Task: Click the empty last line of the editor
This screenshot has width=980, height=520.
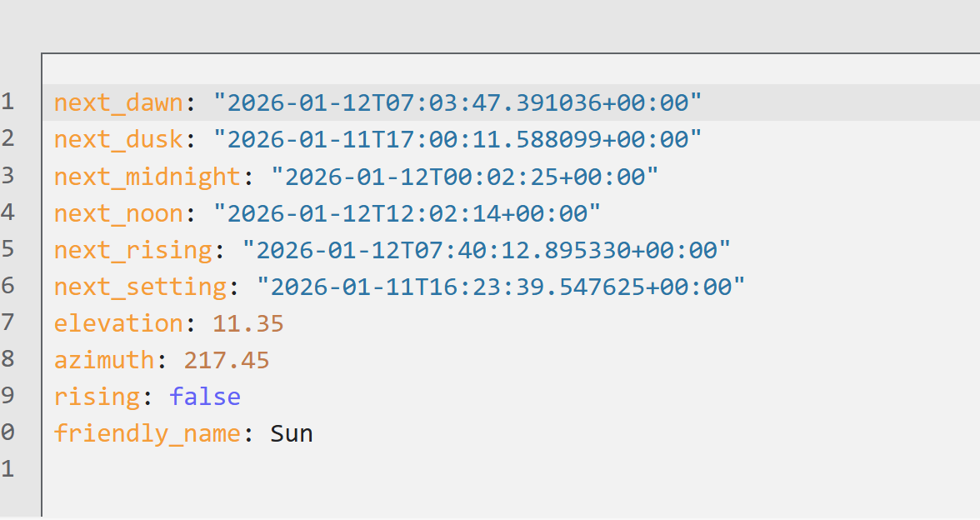Action: pyautogui.click(x=333, y=470)
